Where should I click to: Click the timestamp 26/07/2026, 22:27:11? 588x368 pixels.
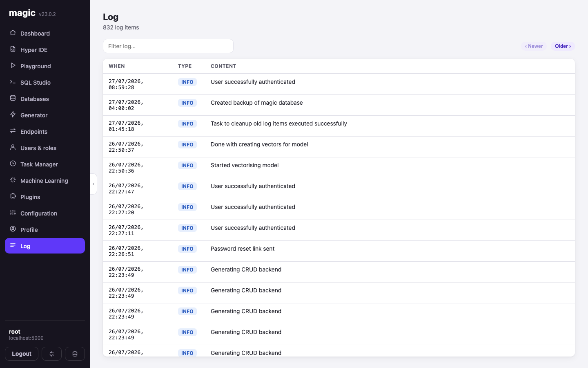126,230
